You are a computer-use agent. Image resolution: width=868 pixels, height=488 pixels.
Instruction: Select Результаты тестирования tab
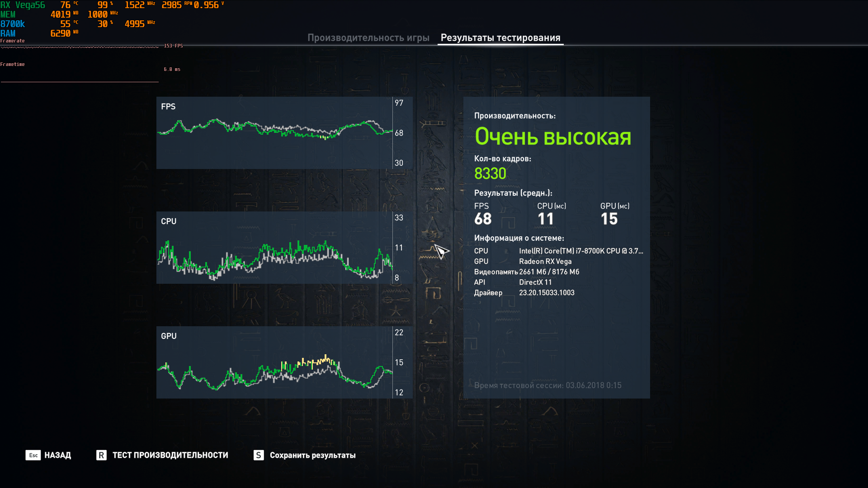tap(500, 38)
